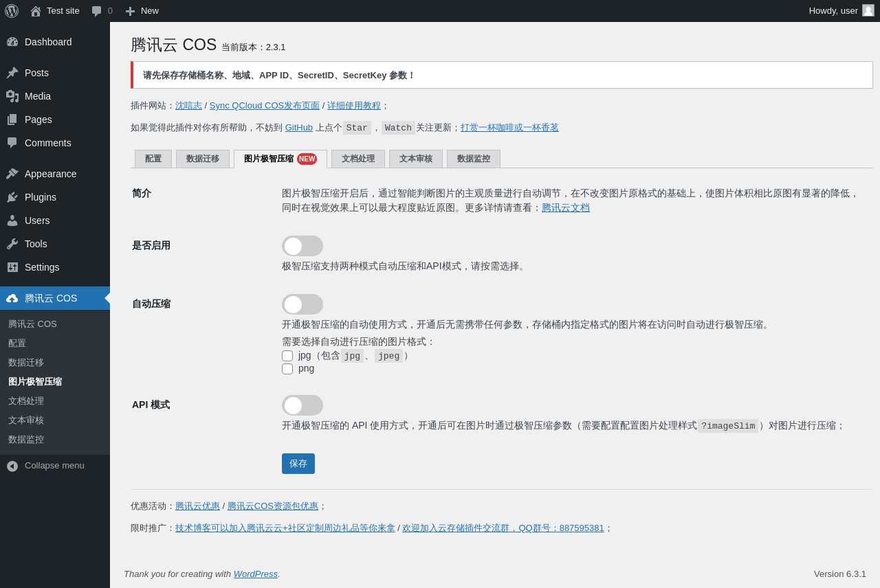The height and width of the screenshot is (588, 880).
Task: Switch to the 数据迁移 tab
Action: click(203, 159)
